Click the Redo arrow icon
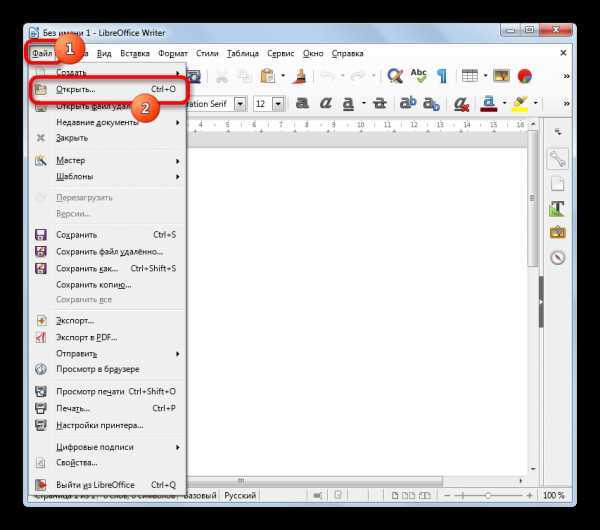 click(x=358, y=76)
